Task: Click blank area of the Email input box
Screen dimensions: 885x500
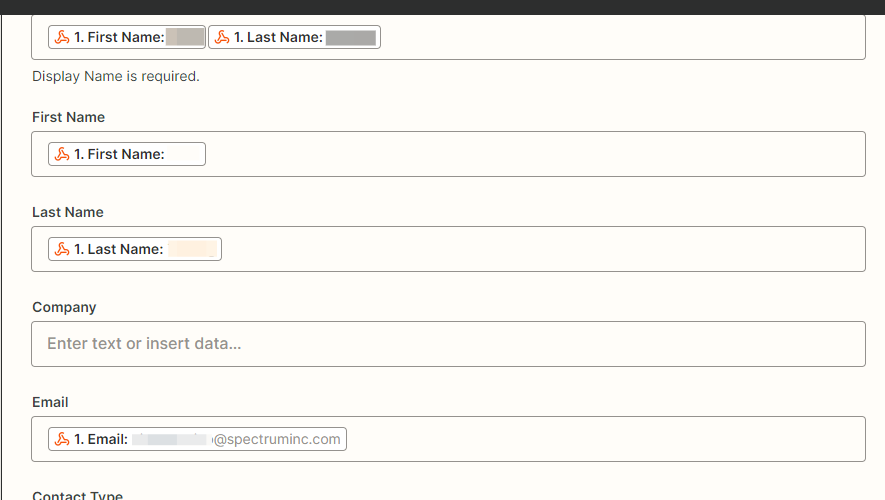Action: click(600, 439)
